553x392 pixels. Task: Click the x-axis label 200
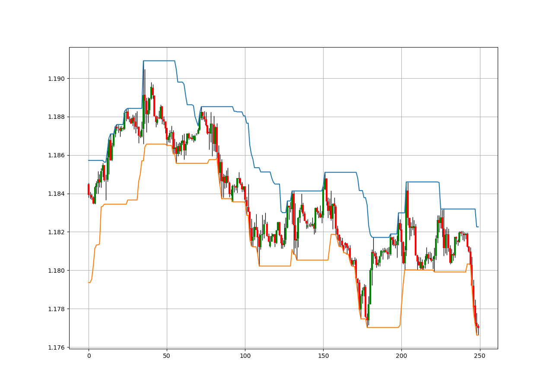(x=401, y=356)
